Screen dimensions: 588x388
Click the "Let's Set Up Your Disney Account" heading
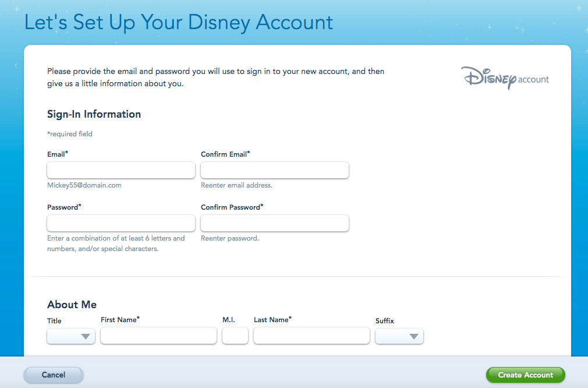tap(179, 22)
